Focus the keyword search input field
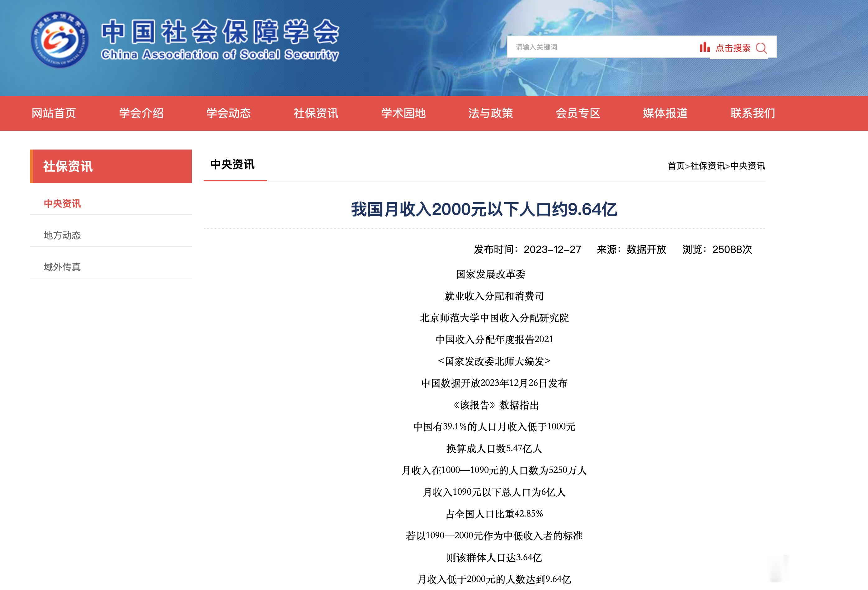The width and height of the screenshot is (868, 590). click(601, 47)
